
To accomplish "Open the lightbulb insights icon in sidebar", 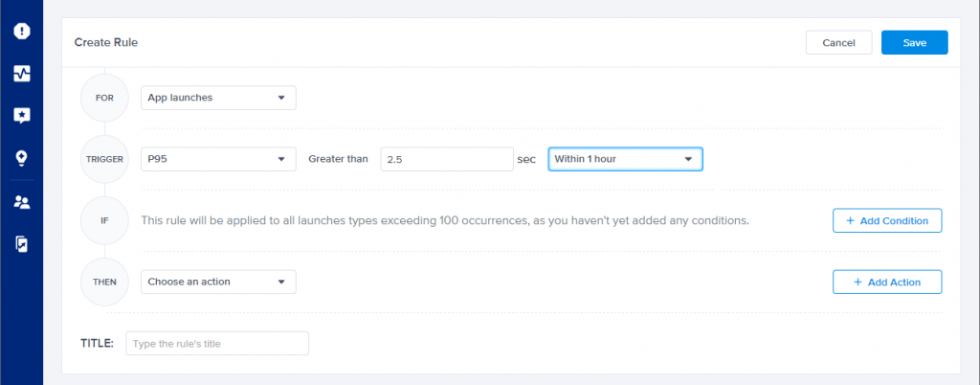I will pos(22,159).
